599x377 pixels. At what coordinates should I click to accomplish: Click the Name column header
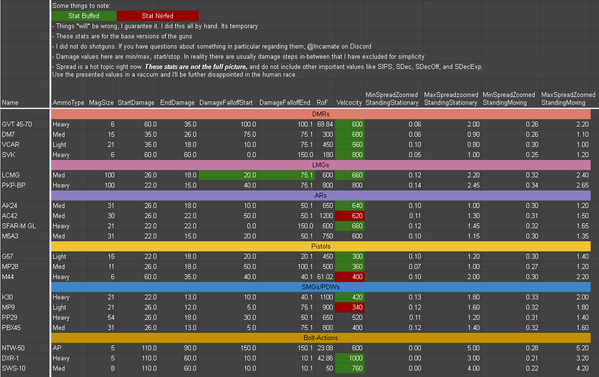[10, 102]
